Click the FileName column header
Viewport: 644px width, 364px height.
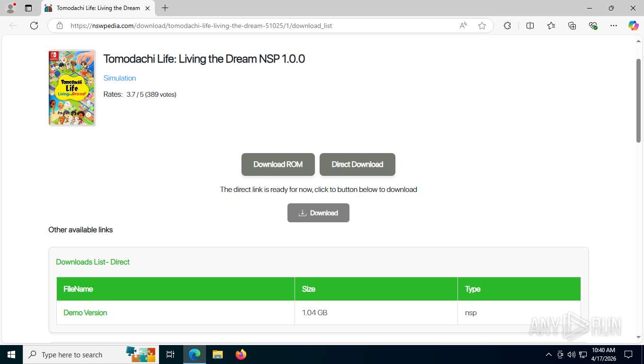(176, 289)
